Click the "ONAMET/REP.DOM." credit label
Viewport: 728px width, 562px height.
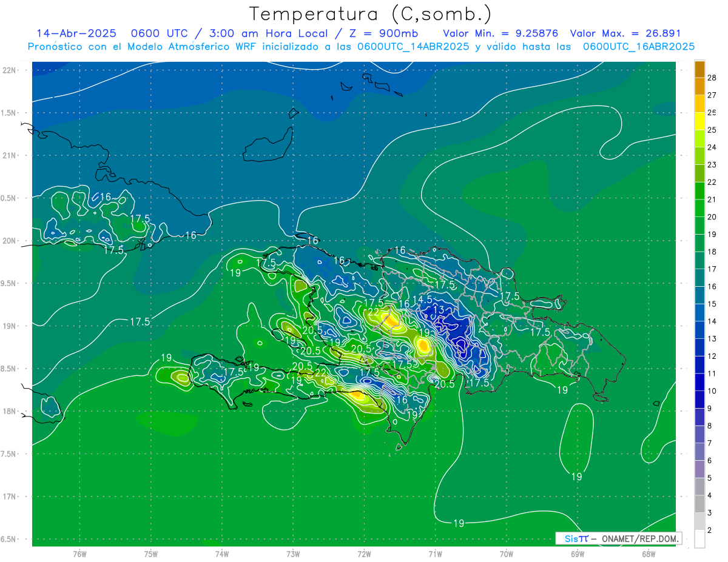[x=642, y=538]
